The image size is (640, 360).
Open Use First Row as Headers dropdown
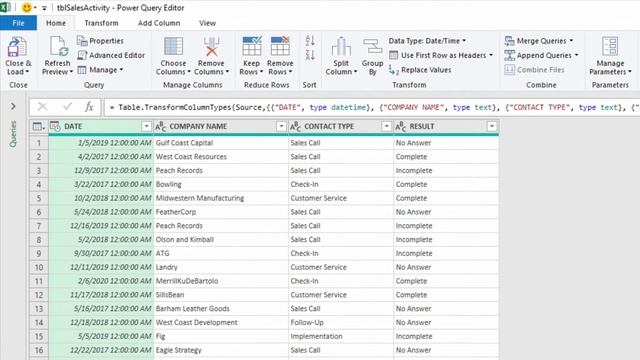(x=441, y=55)
